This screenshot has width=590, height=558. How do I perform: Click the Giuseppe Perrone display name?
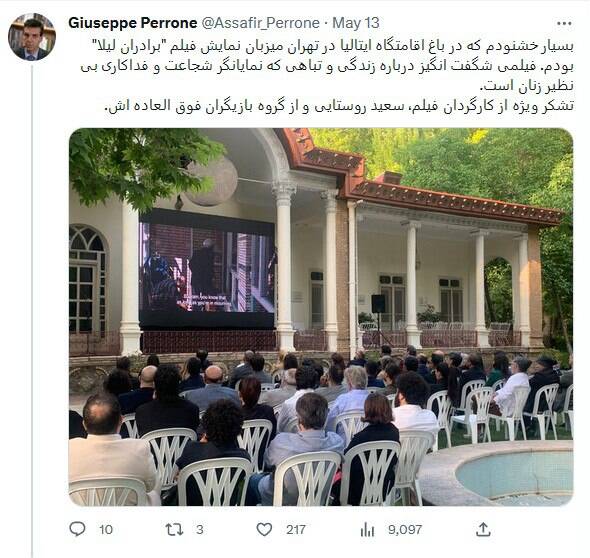(133, 23)
